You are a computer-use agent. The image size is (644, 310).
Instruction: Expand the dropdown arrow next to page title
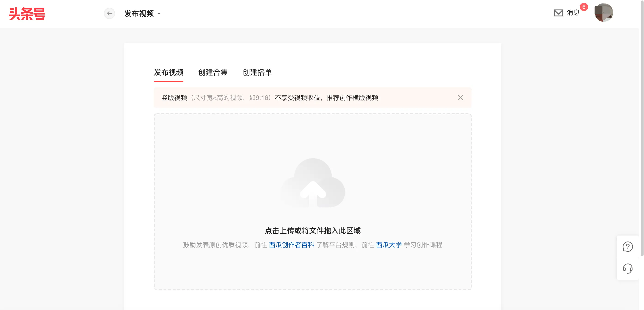click(159, 14)
